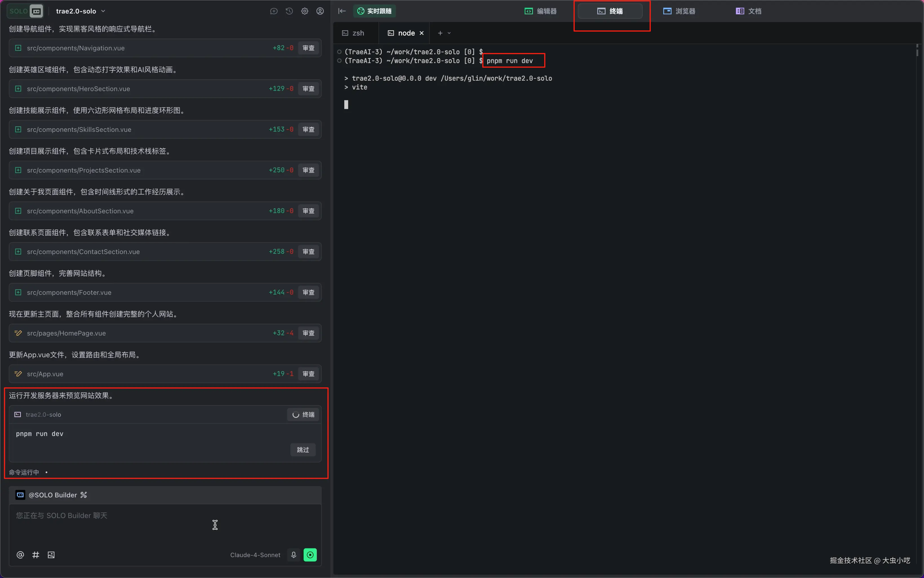Screen dimensions: 924x578
Task: Click the added-file icon for SkillsSection.vue
Action: (18, 129)
